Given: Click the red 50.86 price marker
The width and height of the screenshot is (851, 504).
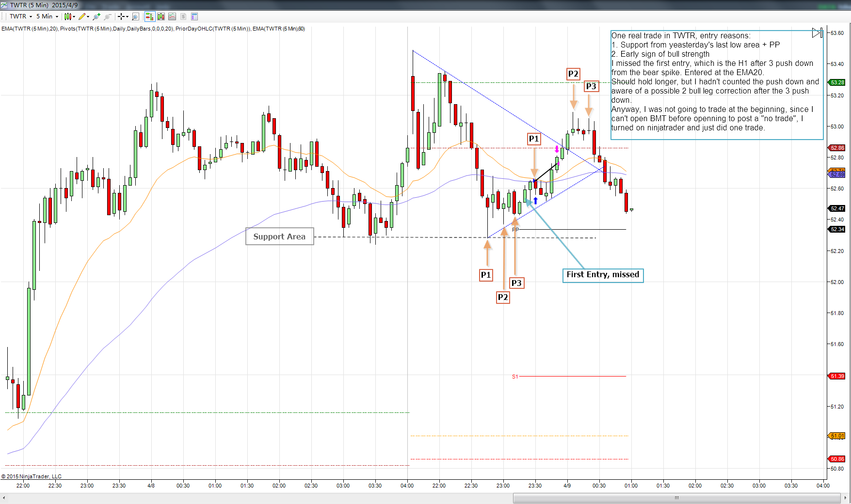Looking at the screenshot, I should pos(836,459).
